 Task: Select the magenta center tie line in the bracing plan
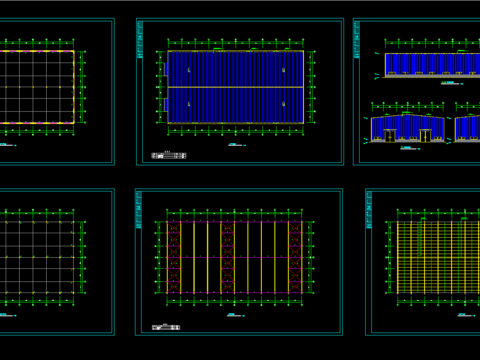tap(234, 257)
